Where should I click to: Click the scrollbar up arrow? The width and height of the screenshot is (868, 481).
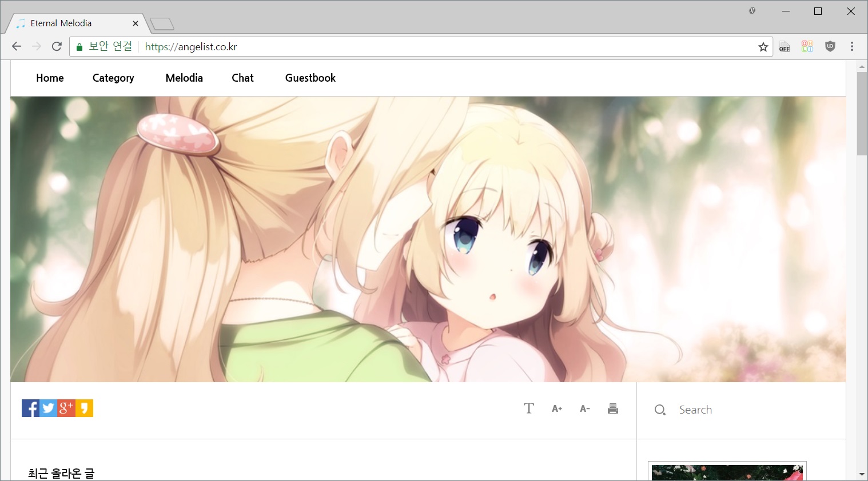click(862, 66)
